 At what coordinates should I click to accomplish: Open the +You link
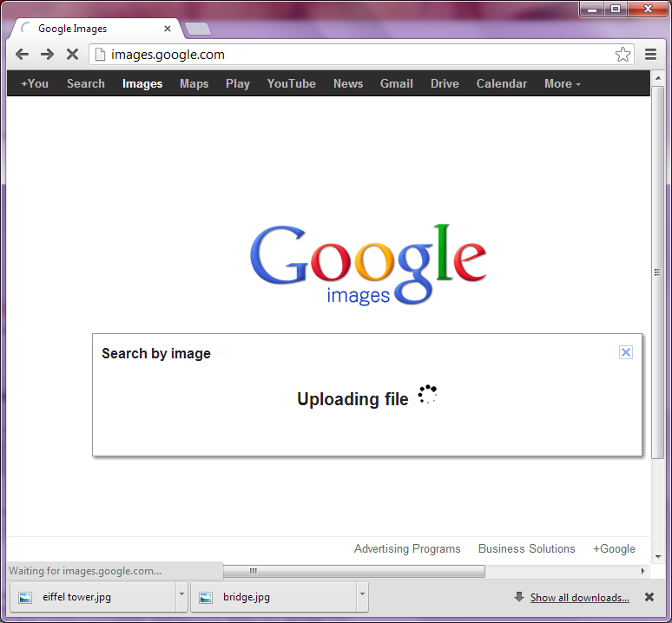point(34,83)
